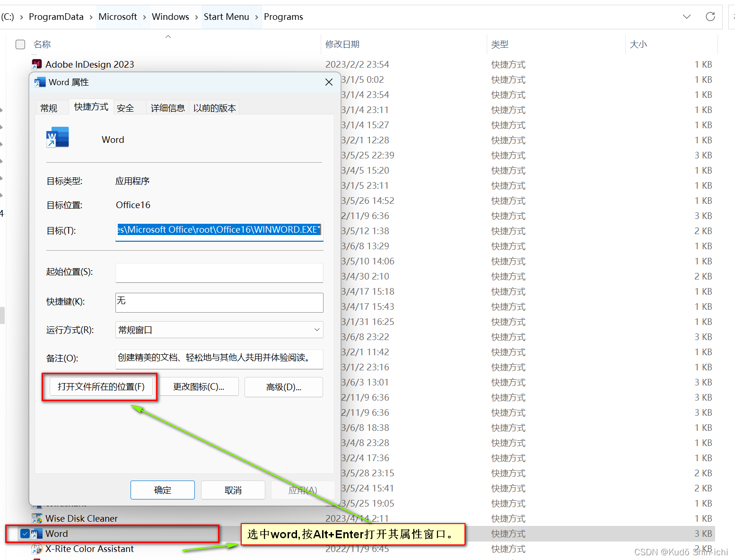Screen dimensions: 735x560
Task: Switch to the 安全 tab
Action: pos(125,108)
